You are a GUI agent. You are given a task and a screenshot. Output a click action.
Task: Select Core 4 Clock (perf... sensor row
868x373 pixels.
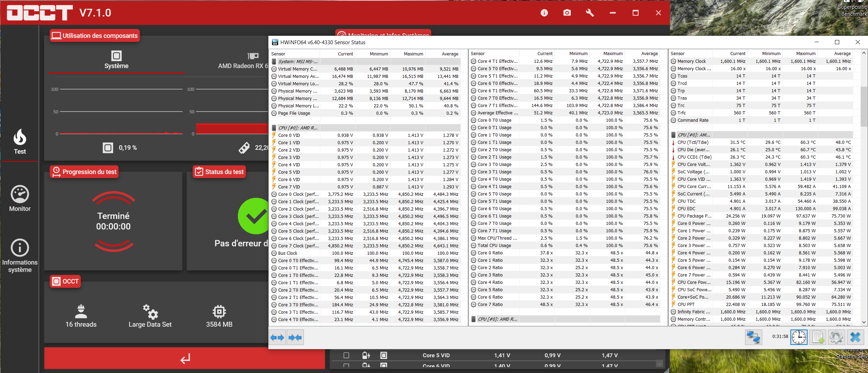point(365,224)
